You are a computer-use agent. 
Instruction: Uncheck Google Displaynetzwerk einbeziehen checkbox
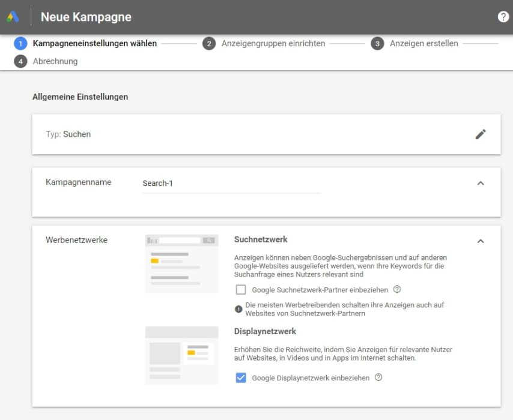pos(241,377)
